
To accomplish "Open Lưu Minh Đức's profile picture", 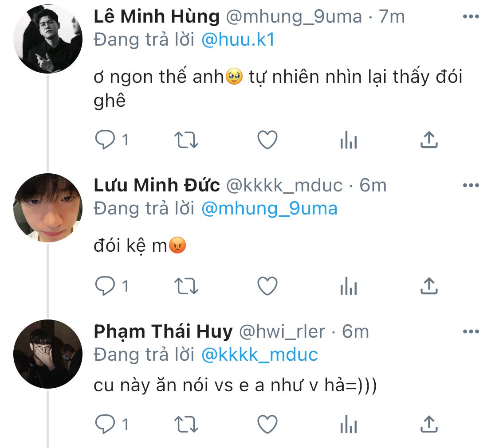I will (48, 208).
